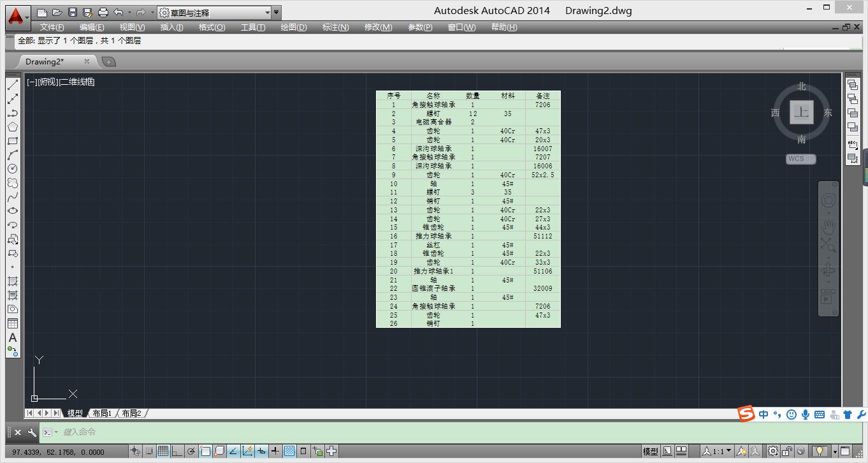Open the 绘图 menu
Screen dimensions: 868x463
293,27
